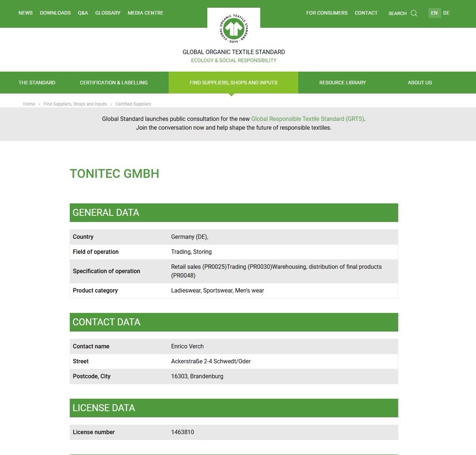The height and width of the screenshot is (455, 476).
Task: Open the Global Responsible Textile Standard (GRTS) link
Action: (308, 119)
